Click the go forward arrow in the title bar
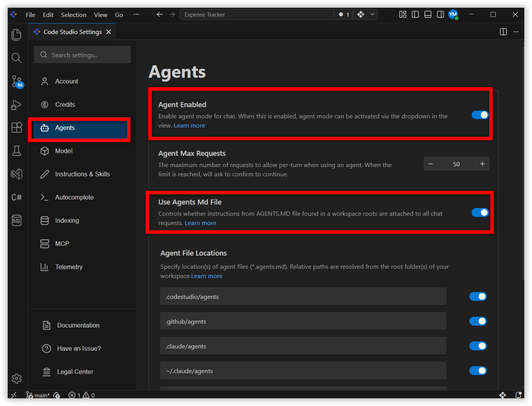 172,14
